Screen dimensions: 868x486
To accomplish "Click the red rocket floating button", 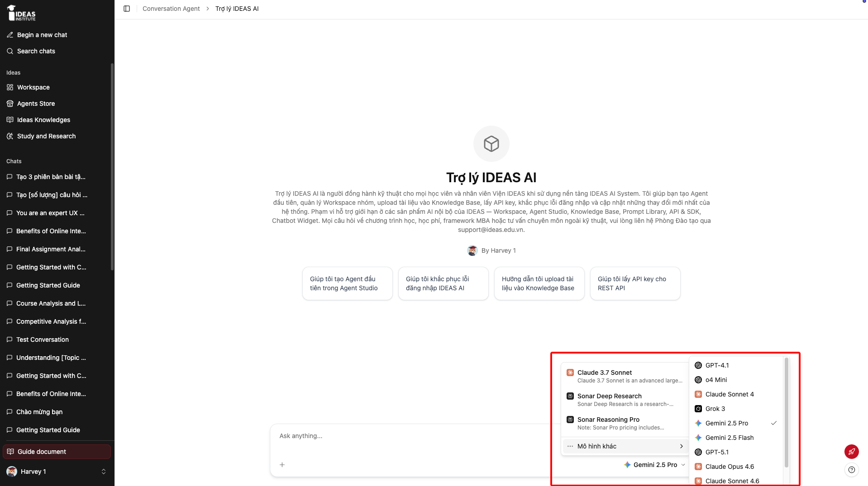I will [851, 451].
